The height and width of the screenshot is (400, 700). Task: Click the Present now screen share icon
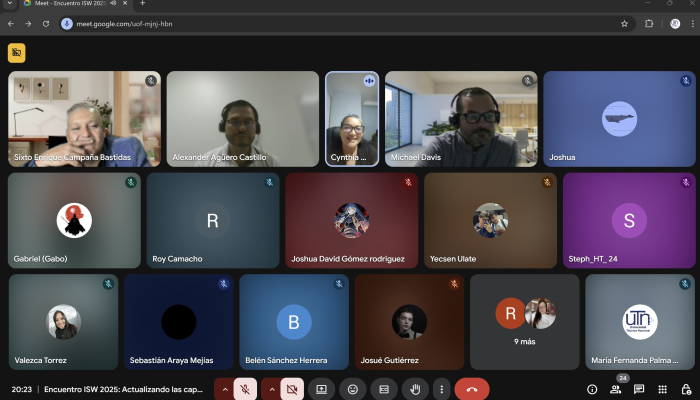(322, 388)
